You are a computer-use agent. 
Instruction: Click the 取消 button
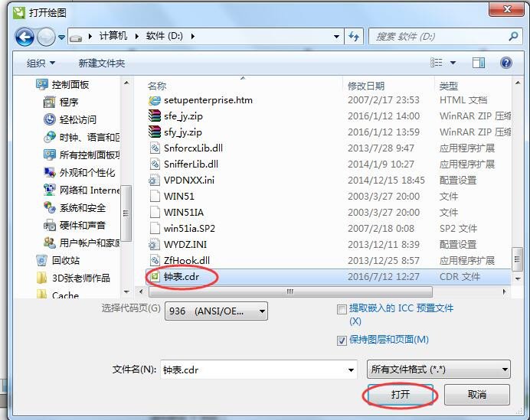(x=476, y=394)
